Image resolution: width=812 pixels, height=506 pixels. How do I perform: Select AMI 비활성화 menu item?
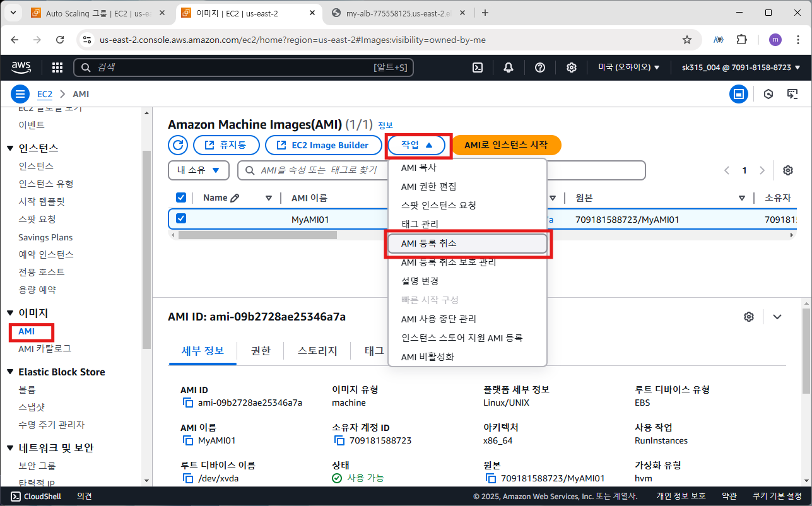click(x=467, y=357)
